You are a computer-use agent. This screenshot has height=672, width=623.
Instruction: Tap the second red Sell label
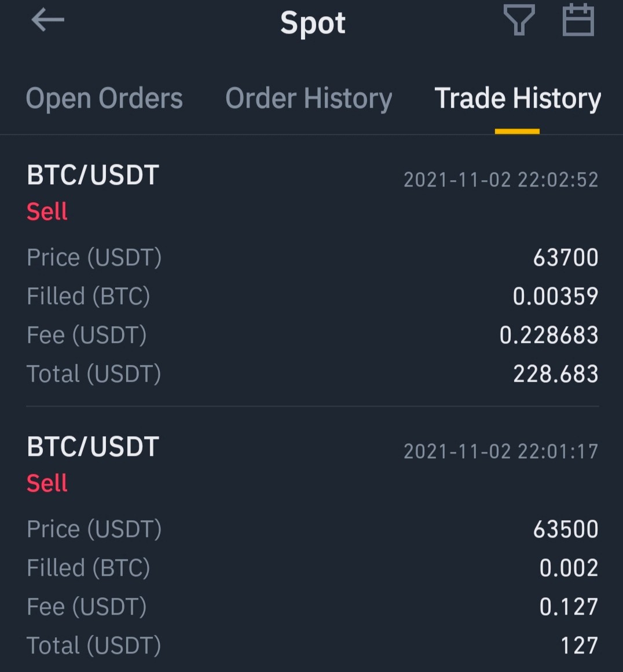tap(47, 483)
